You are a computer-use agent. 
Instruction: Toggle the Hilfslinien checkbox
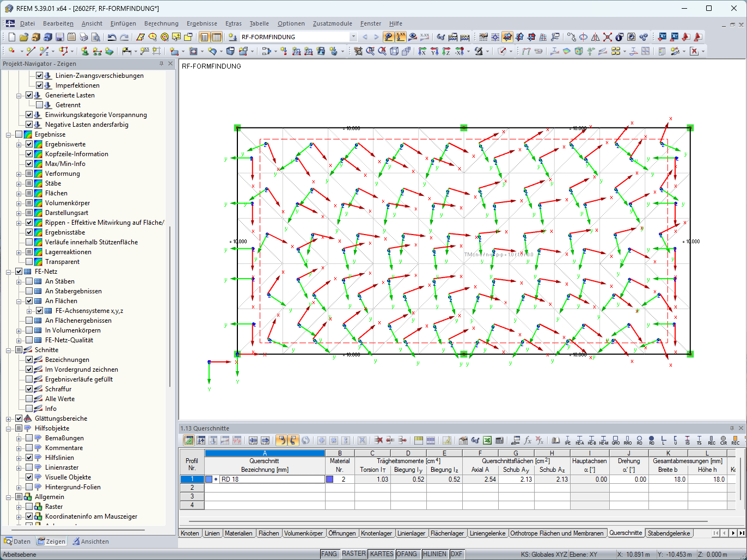29,458
